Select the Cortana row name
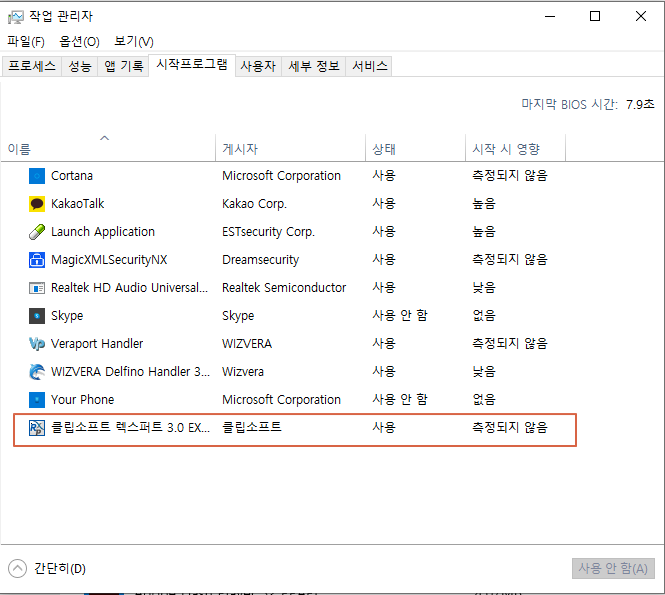Screen dimensions: 665x595 (x=72, y=176)
